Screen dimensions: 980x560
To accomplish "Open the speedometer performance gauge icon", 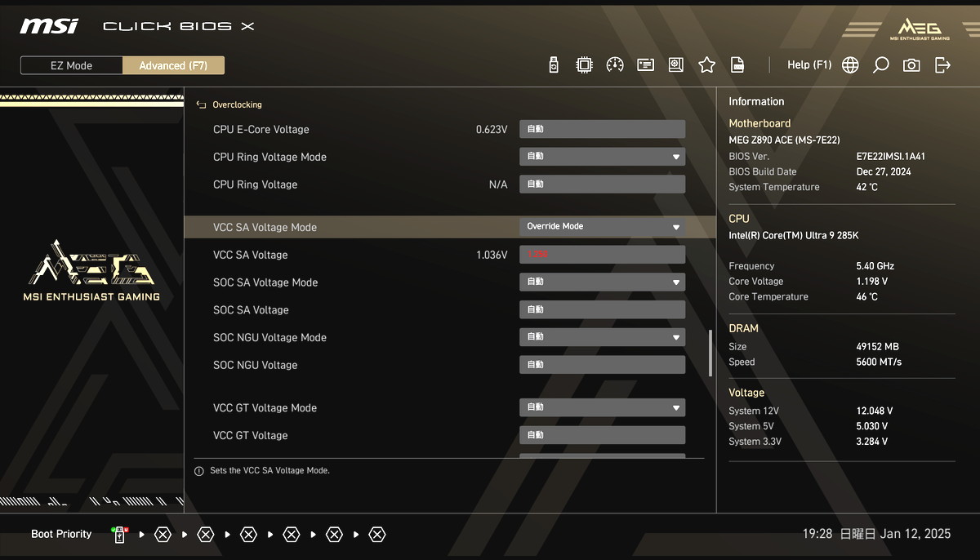I will point(615,65).
